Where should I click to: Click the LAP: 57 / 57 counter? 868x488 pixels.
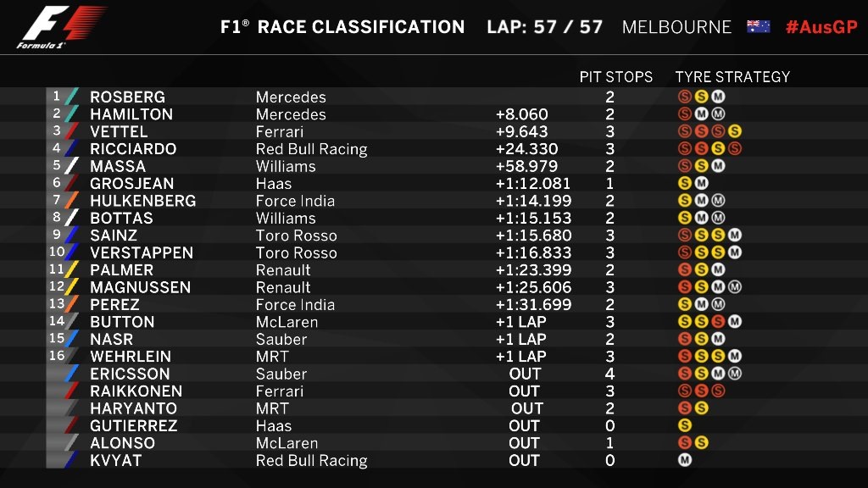tap(545, 27)
